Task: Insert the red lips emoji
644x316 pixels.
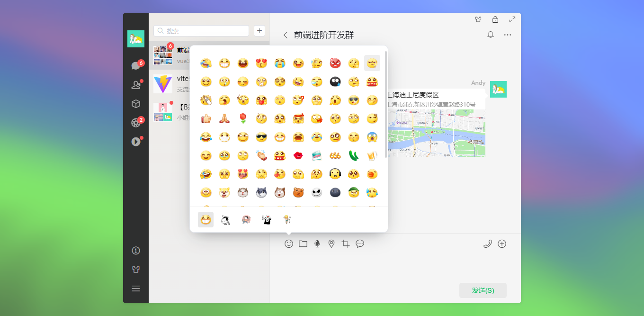Action: point(298,155)
